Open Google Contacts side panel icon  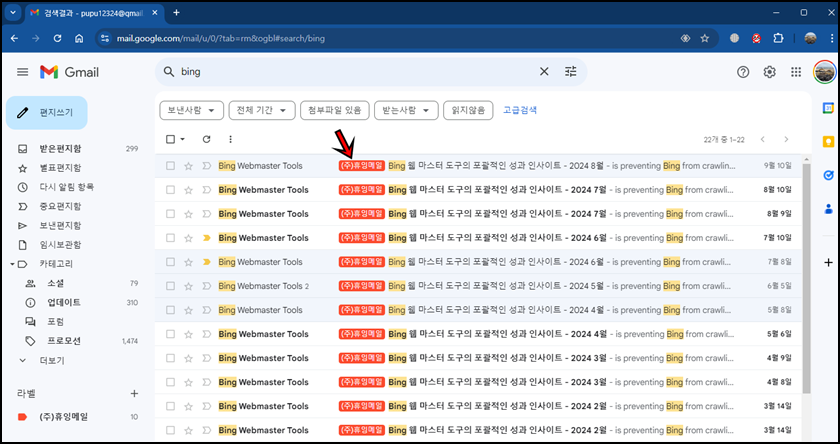[828, 208]
